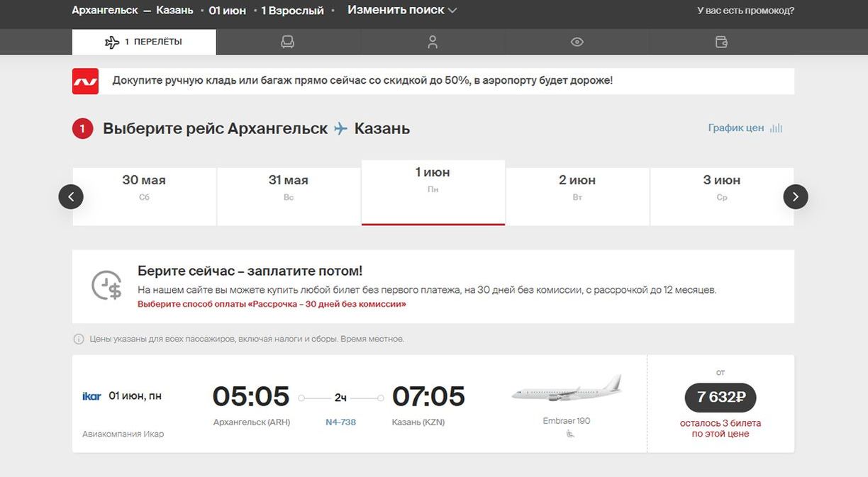Show earlier dates with left arrow
Screen dimensions: 868x477
71,196
